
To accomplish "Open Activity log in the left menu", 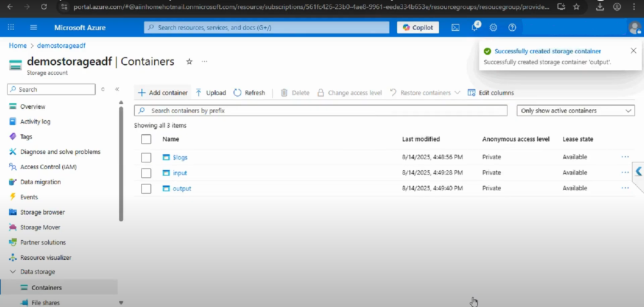I will pyautogui.click(x=35, y=121).
